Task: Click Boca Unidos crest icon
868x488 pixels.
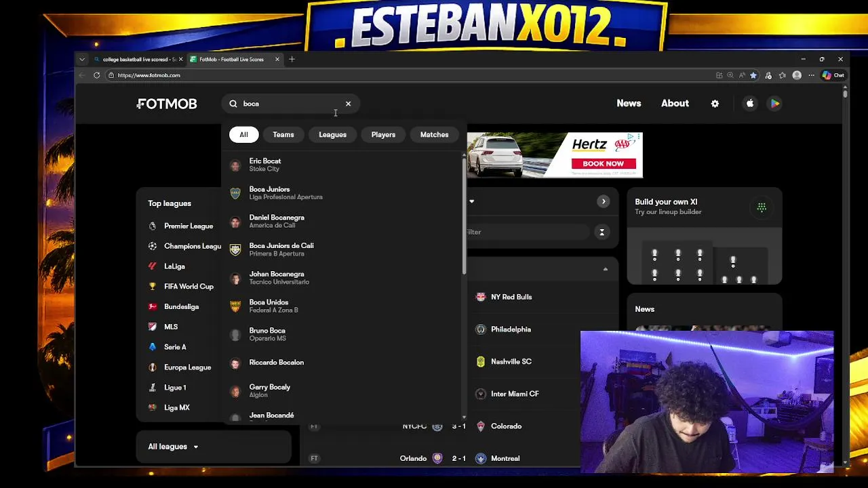Action: 235,306
